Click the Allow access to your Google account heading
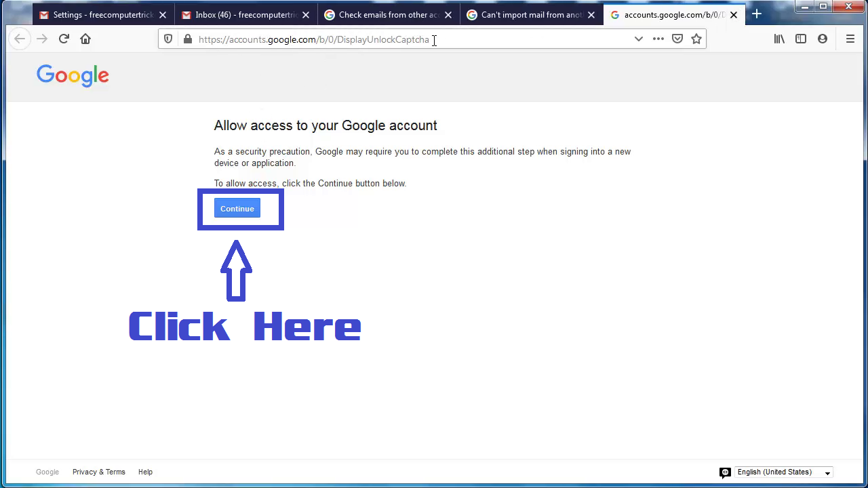This screenshot has height=488, width=868. (325, 125)
